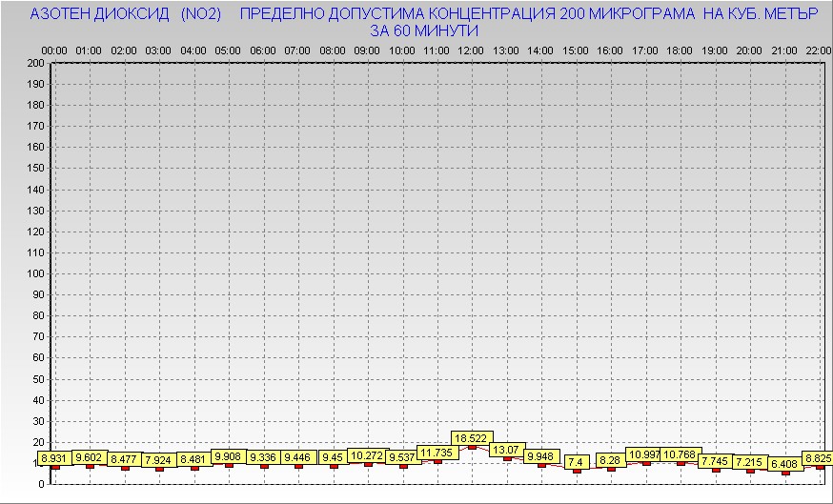The height and width of the screenshot is (504, 833).
Task: Select the 9.446 value label
Action: coord(298,457)
